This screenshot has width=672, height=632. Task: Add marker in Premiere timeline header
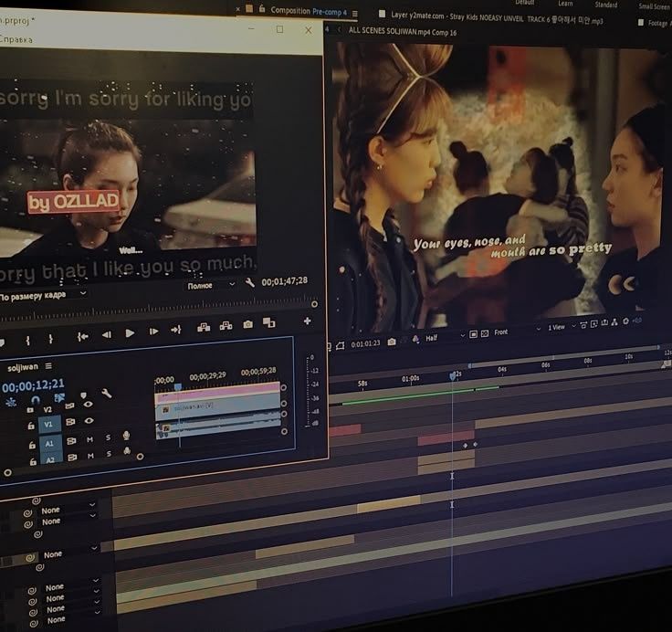pos(83,395)
